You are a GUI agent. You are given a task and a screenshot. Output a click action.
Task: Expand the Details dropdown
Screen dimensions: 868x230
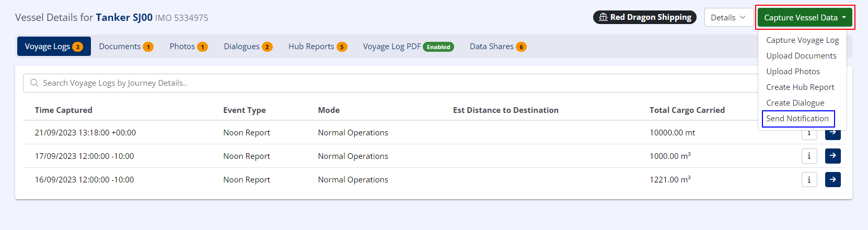(728, 17)
